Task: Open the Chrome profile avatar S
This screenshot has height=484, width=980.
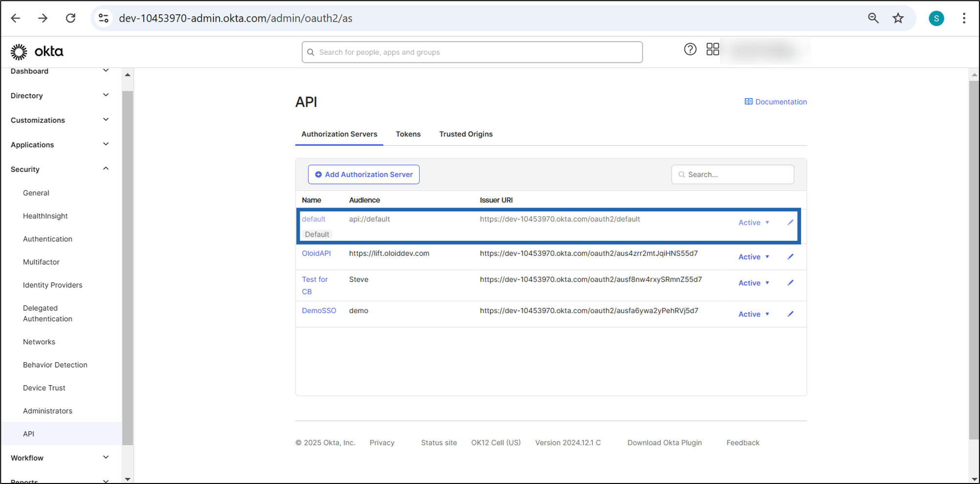Action: pos(936,18)
